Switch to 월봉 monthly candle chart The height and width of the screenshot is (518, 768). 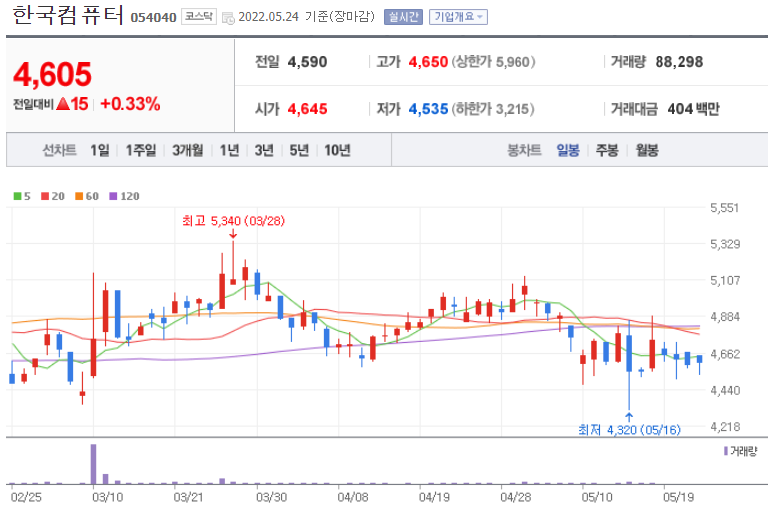647,150
